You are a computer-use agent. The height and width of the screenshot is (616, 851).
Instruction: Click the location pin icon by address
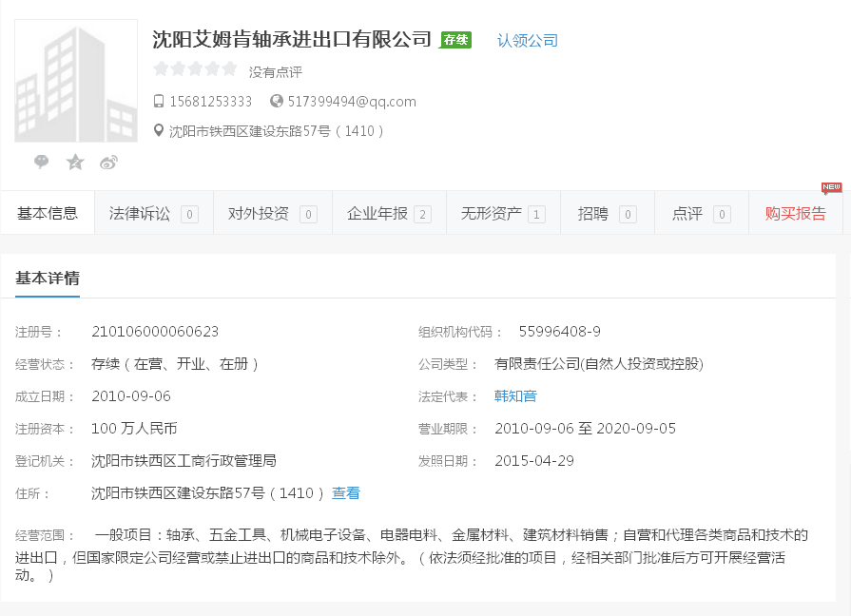pyautogui.click(x=159, y=131)
